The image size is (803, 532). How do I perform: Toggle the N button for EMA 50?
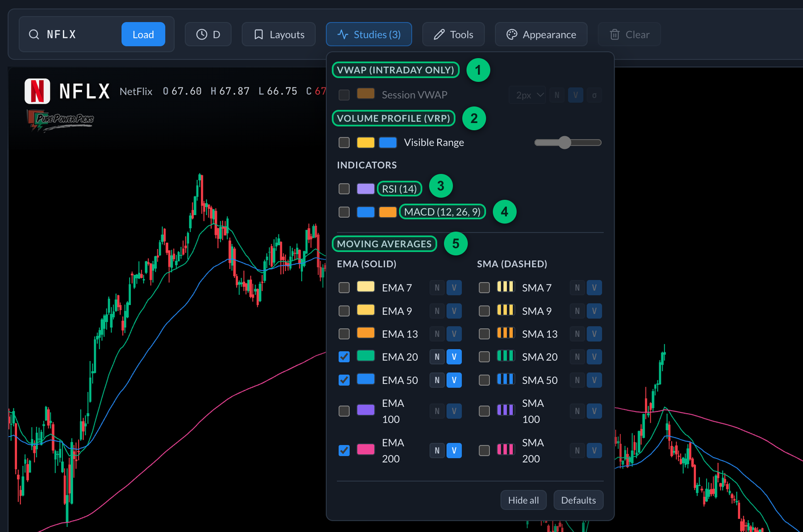pyautogui.click(x=437, y=380)
